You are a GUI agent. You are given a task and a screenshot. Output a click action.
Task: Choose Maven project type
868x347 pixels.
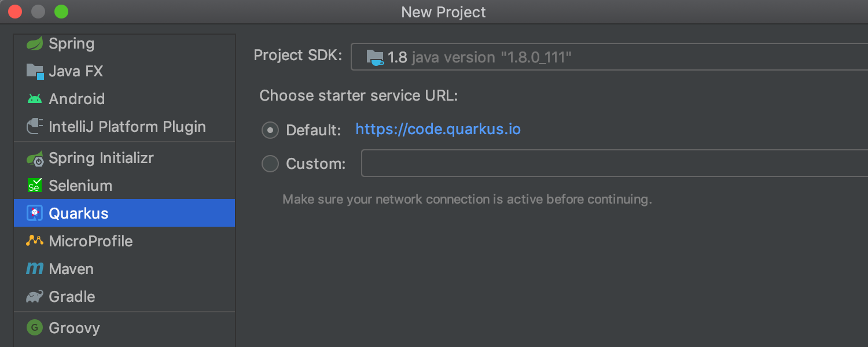[x=71, y=269]
